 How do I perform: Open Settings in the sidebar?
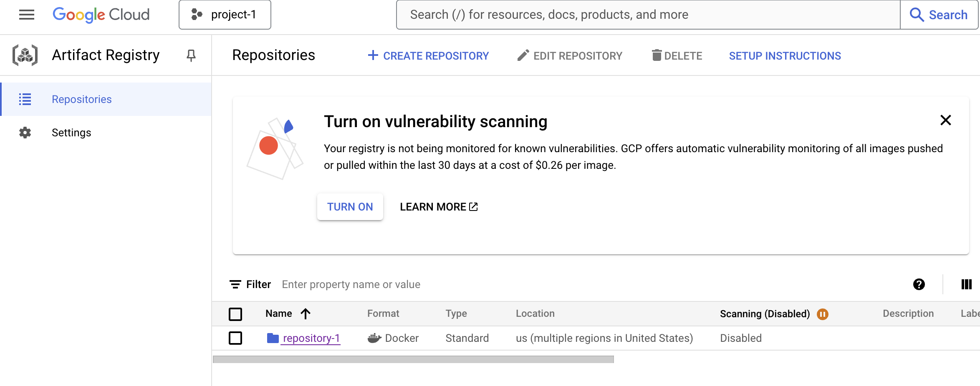(106, 133)
